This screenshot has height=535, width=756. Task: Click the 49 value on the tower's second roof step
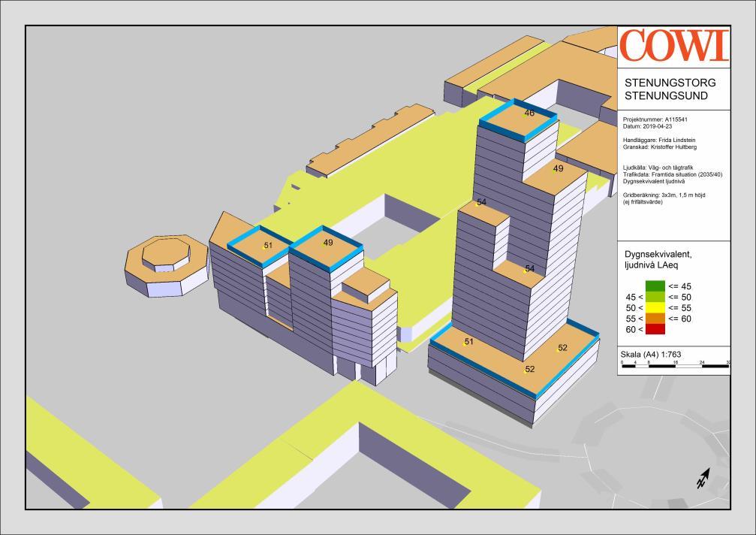pyautogui.click(x=558, y=168)
